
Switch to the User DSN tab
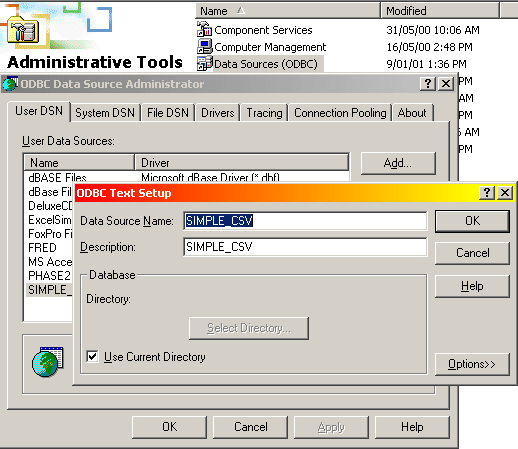coord(39,111)
